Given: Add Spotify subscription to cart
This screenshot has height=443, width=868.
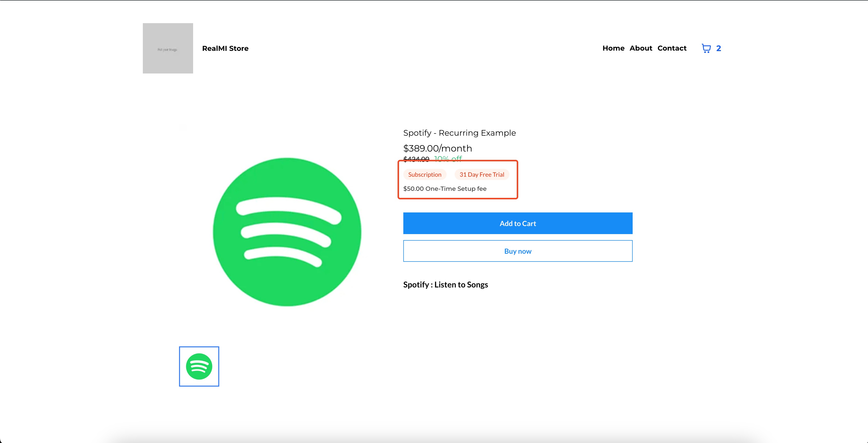Looking at the screenshot, I should [x=517, y=223].
